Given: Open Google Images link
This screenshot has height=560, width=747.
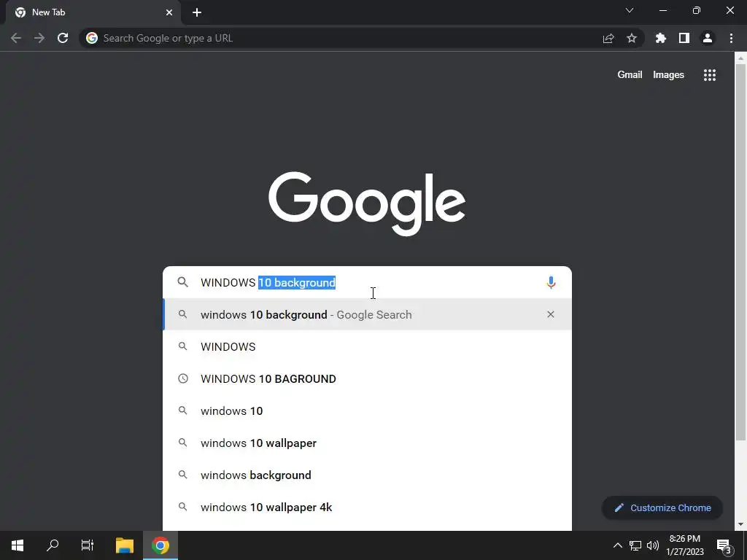Looking at the screenshot, I should tap(668, 75).
